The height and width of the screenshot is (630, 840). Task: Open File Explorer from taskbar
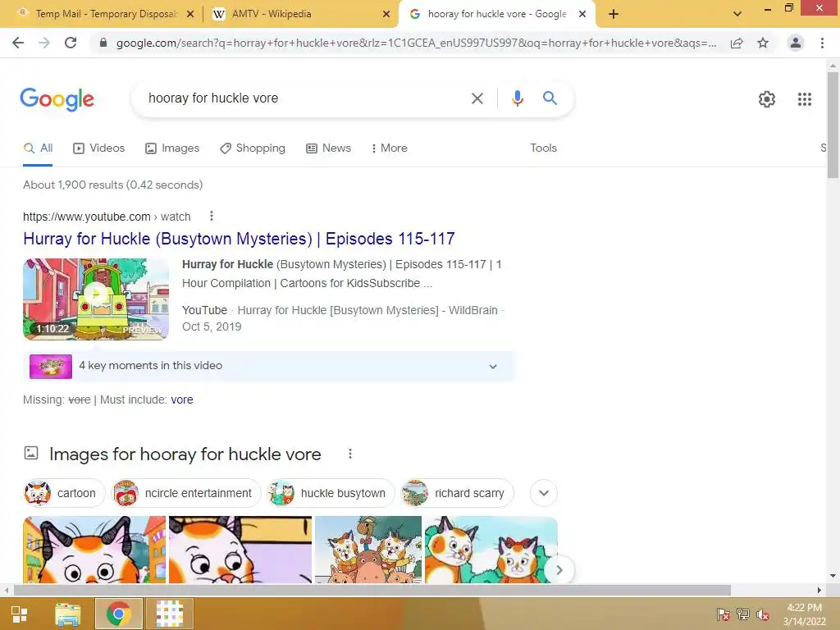(67, 614)
